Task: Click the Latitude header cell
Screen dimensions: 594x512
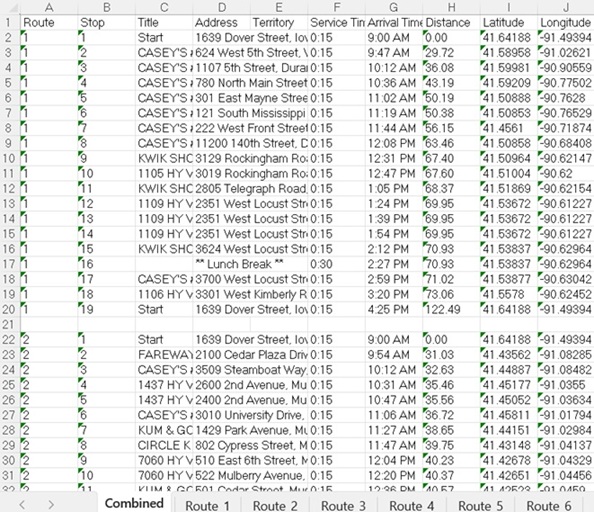Action: coord(509,22)
